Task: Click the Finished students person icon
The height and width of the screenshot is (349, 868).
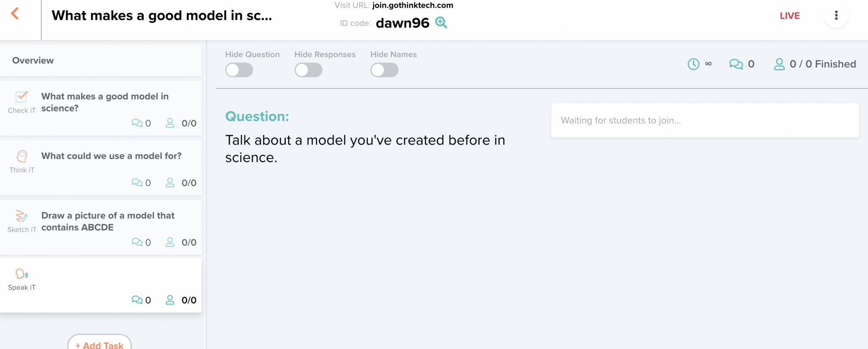Action: [x=779, y=64]
